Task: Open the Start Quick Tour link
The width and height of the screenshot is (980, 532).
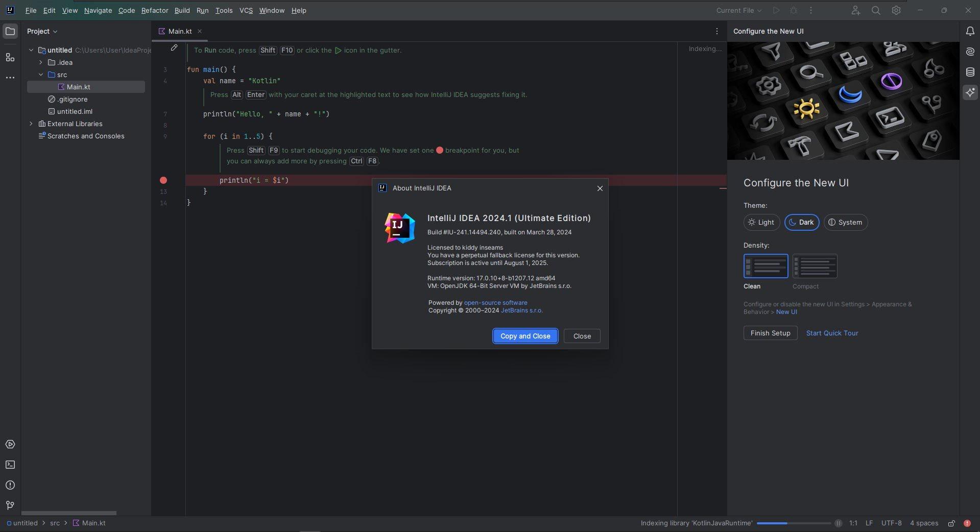Action: click(832, 333)
